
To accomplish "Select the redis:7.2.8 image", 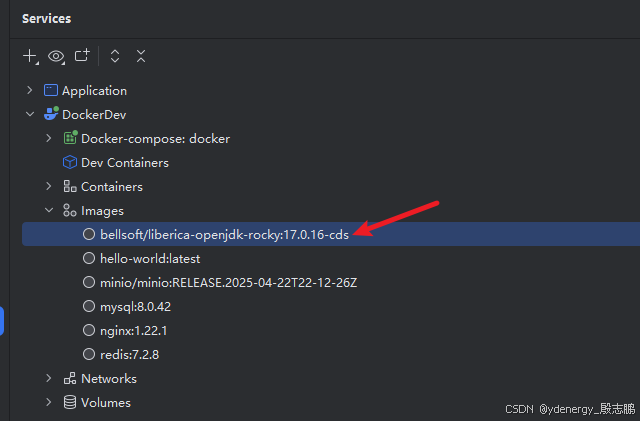I will pyautogui.click(x=130, y=354).
